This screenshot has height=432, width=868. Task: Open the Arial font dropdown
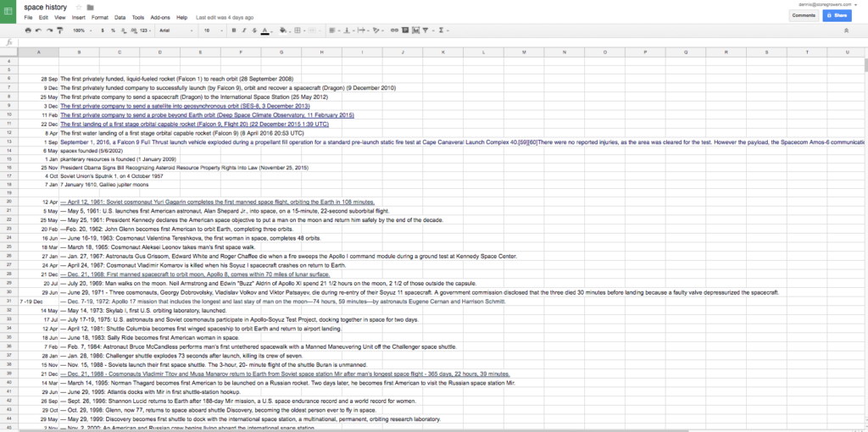pyautogui.click(x=176, y=30)
